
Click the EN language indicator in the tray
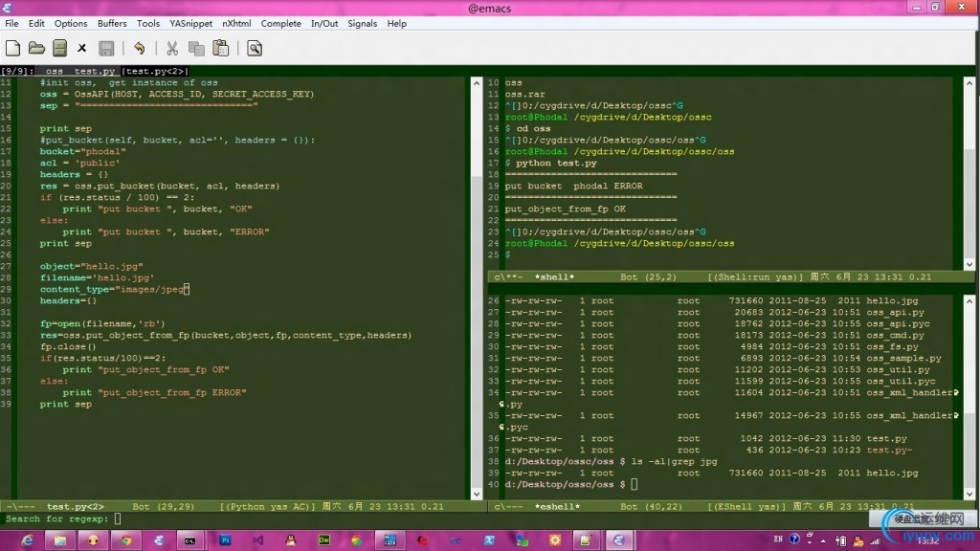pos(778,539)
